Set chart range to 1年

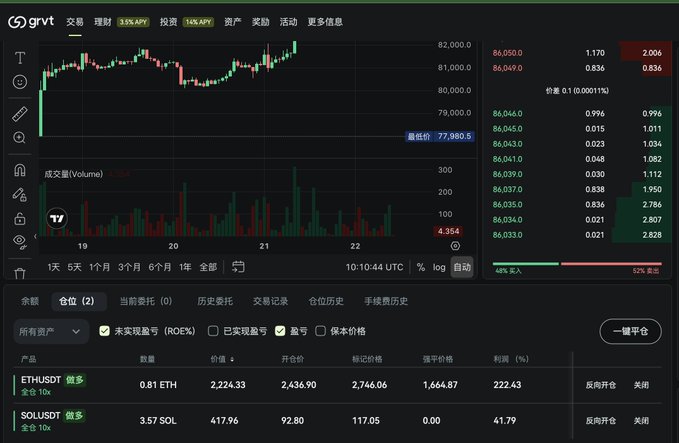coord(185,267)
